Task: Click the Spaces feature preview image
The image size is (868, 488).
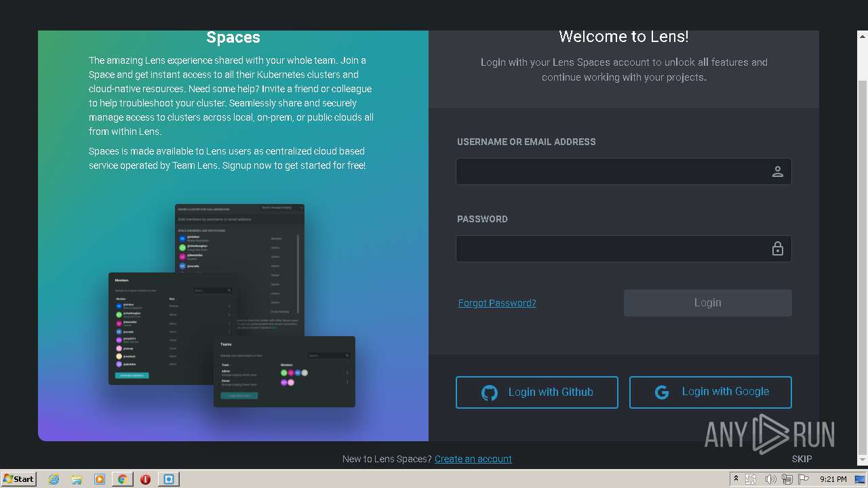Action: (x=232, y=305)
